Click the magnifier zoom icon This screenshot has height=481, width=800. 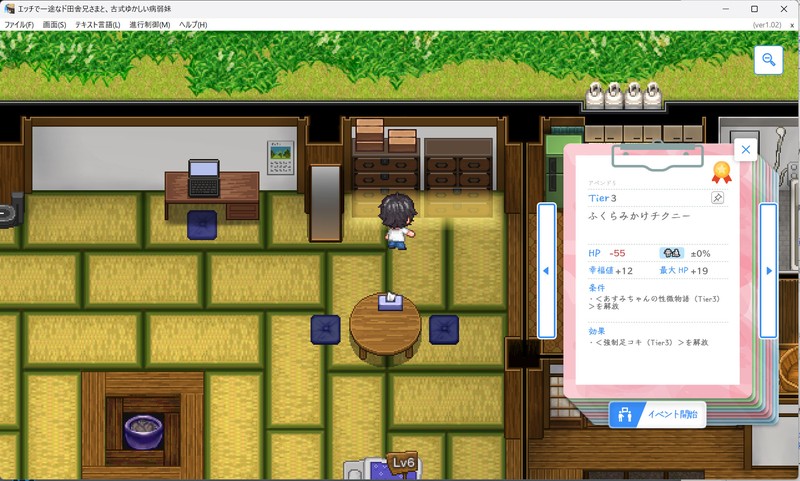coord(768,61)
